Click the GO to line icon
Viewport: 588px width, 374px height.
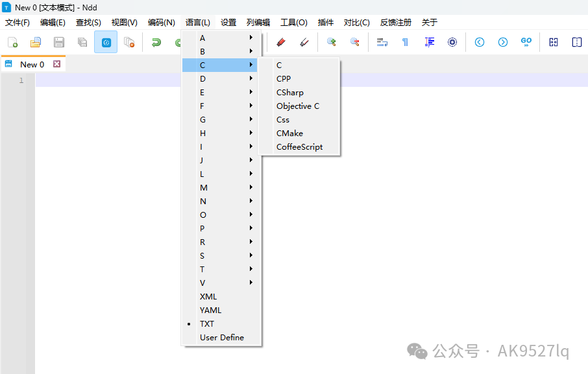(x=526, y=42)
